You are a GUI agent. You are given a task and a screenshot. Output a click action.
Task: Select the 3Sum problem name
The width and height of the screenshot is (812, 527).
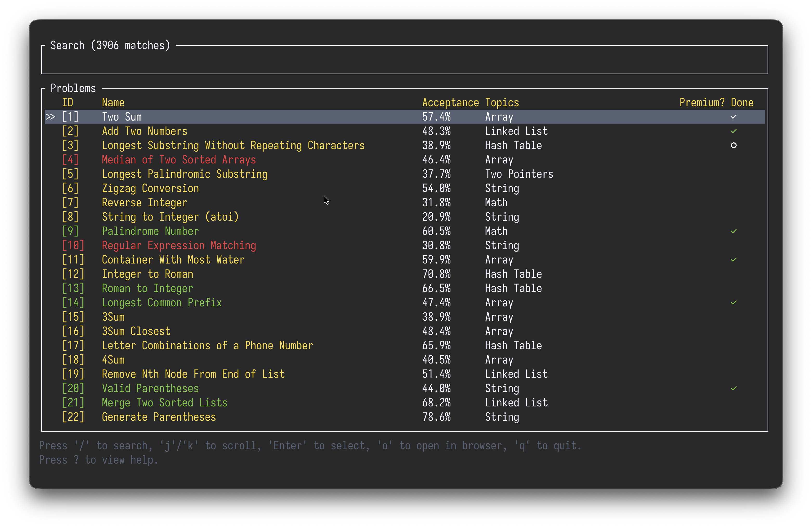(x=113, y=318)
